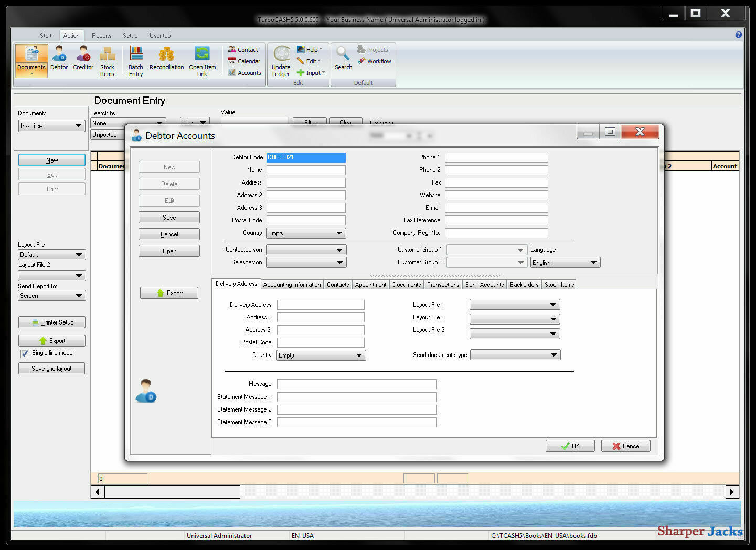Switch to the Start ribbon tab
The width and height of the screenshot is (756, 550).
click(x=46, y=36)
